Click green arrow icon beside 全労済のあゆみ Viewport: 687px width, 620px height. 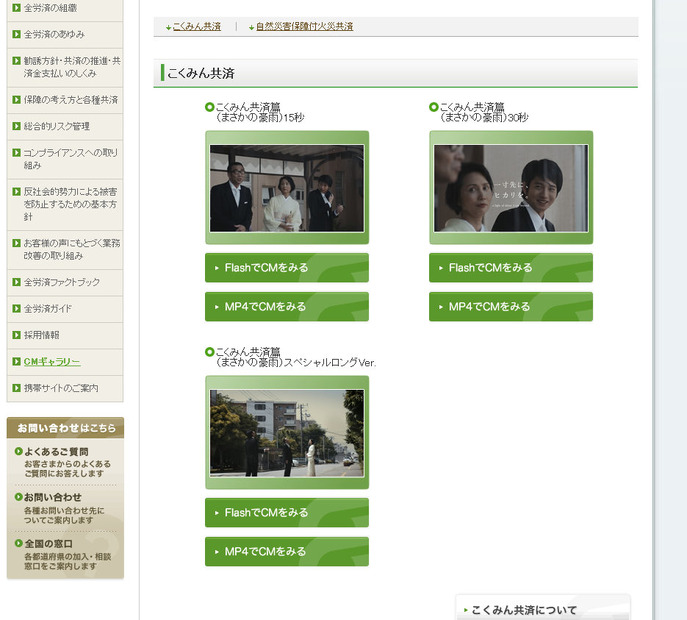[x=17, y=34]
